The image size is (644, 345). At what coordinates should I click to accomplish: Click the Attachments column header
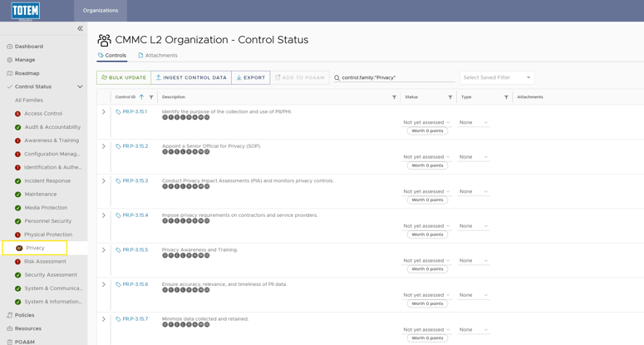[x=530, y=97]
